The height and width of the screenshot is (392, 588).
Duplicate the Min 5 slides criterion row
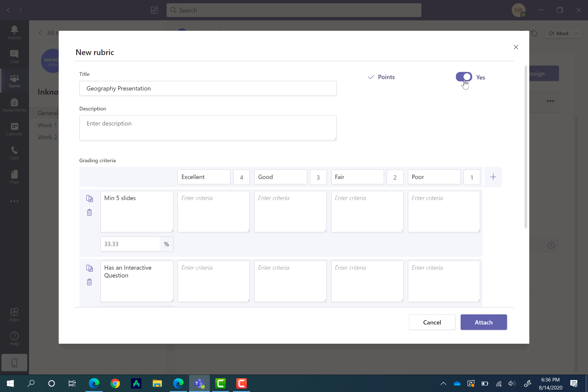tap(89, 198)
